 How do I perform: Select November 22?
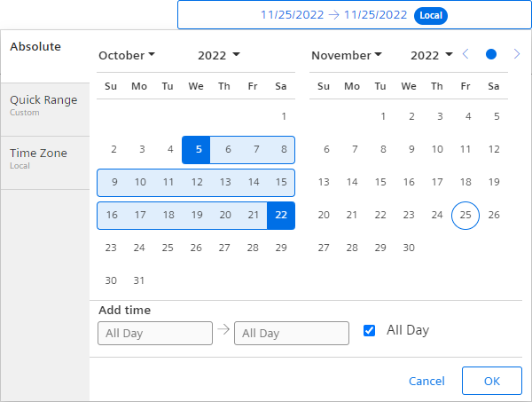tap(380, 216)
